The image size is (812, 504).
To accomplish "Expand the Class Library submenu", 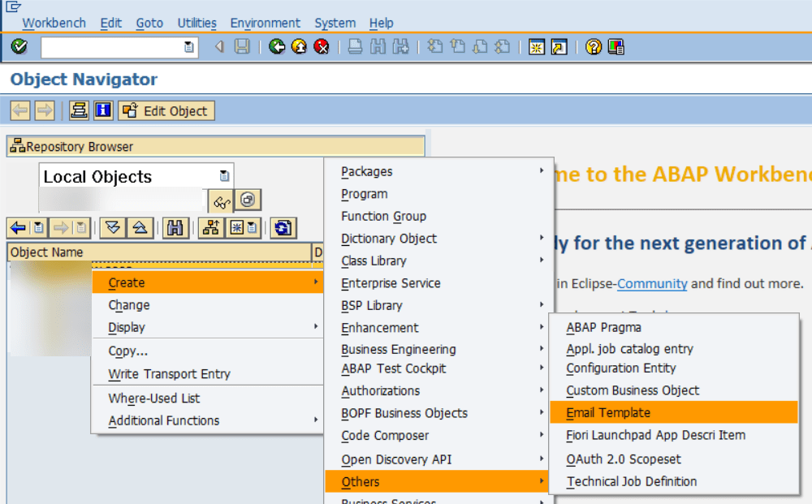I will pos(541,261).
